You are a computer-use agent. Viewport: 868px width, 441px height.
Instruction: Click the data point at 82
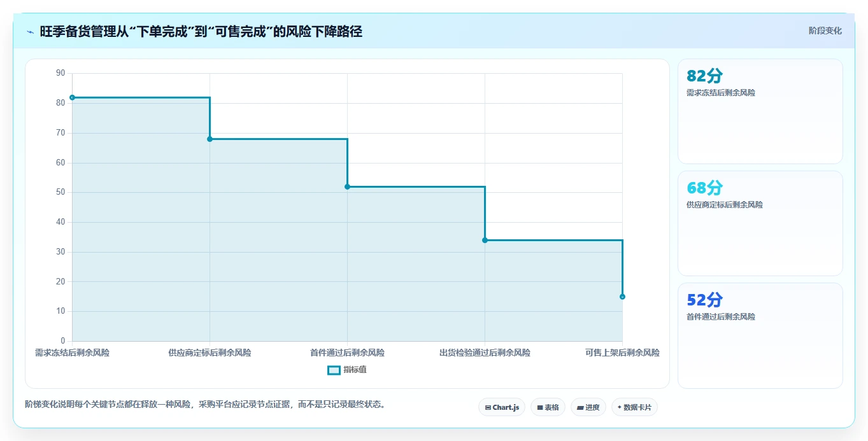click(73, 97)
